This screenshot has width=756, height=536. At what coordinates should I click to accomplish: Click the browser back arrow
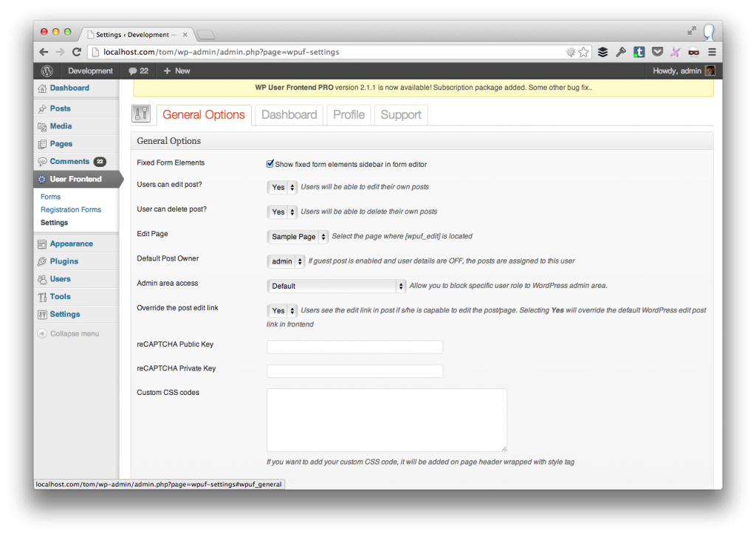point(44,52)
